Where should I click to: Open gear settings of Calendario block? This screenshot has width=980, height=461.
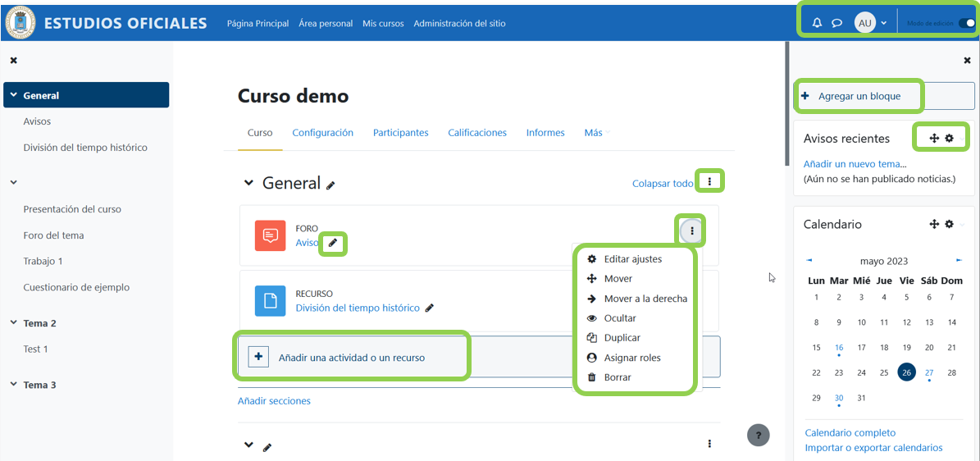click(949, 224)
